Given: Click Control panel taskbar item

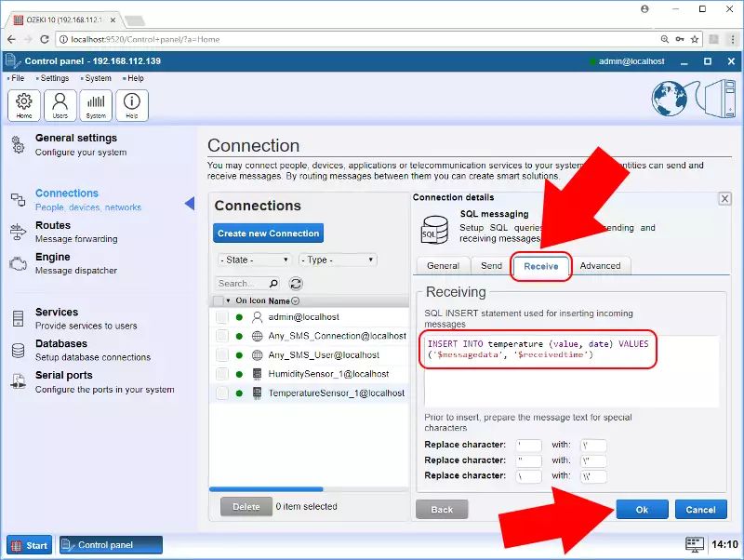Looking at the screenshot, I should tap(111, 545).
